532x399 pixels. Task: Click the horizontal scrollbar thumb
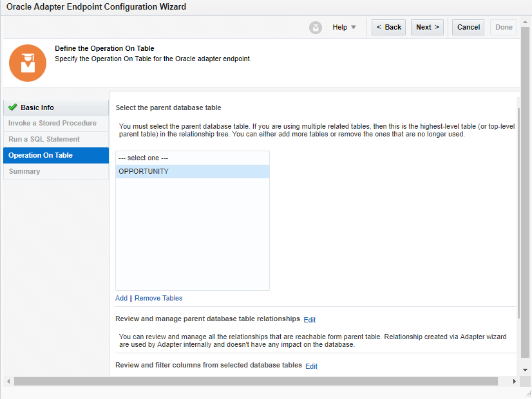pyautogui.click(x=256, y=382)
